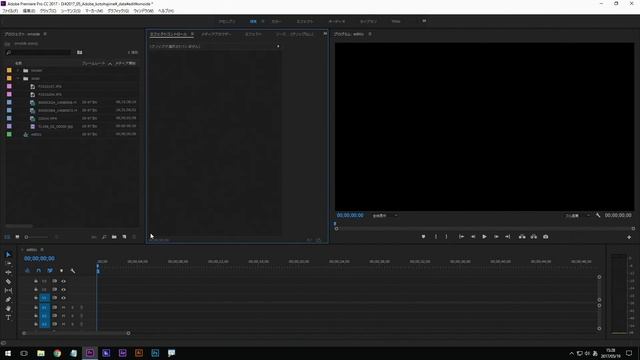Open the クリップ(C) menu

click(x=48, y=11)
